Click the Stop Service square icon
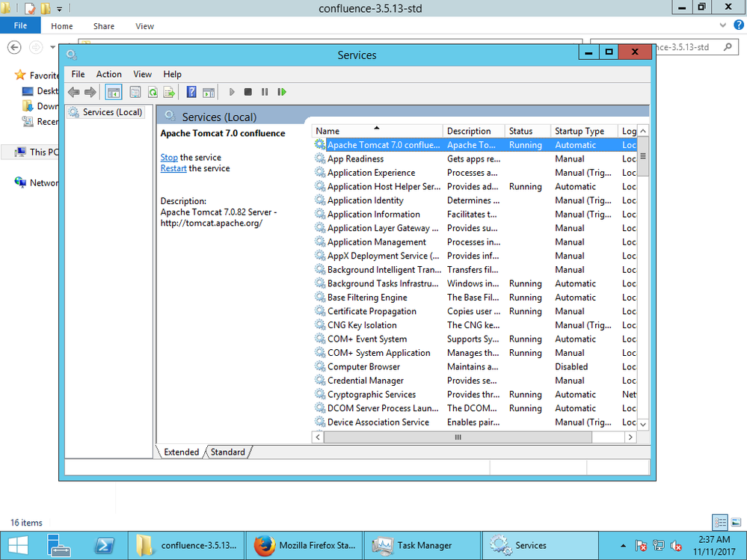Viewport: 747px width, 560px height. 248,92
